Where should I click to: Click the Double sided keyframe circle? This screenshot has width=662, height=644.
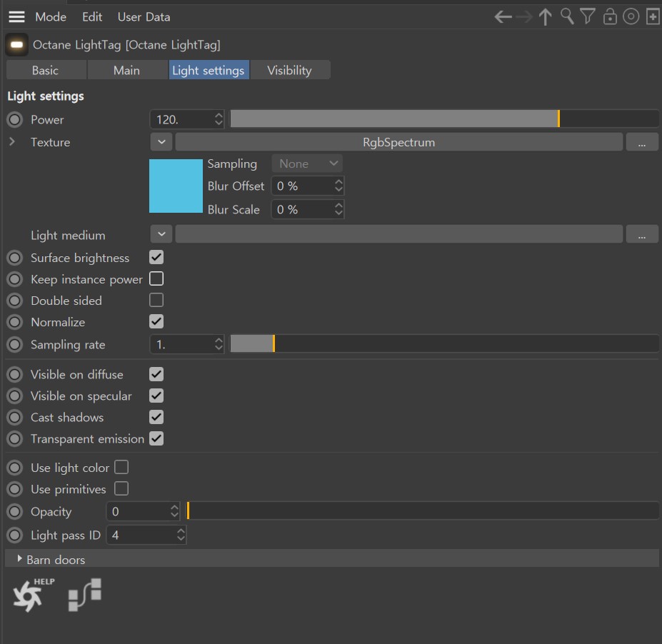click(x=15, y=301)
